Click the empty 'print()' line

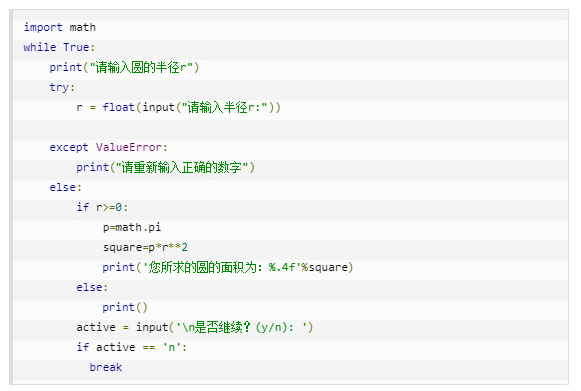pos(125,308)
